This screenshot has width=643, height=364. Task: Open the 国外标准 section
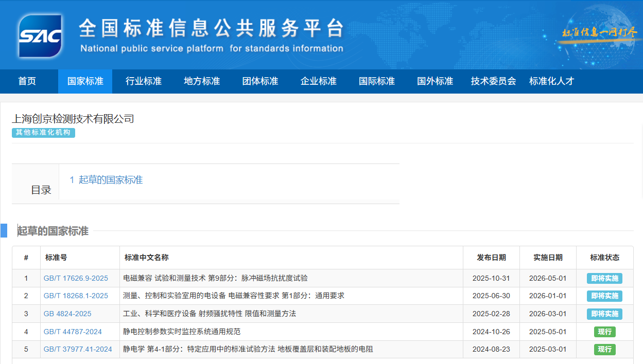coord(435,81)
